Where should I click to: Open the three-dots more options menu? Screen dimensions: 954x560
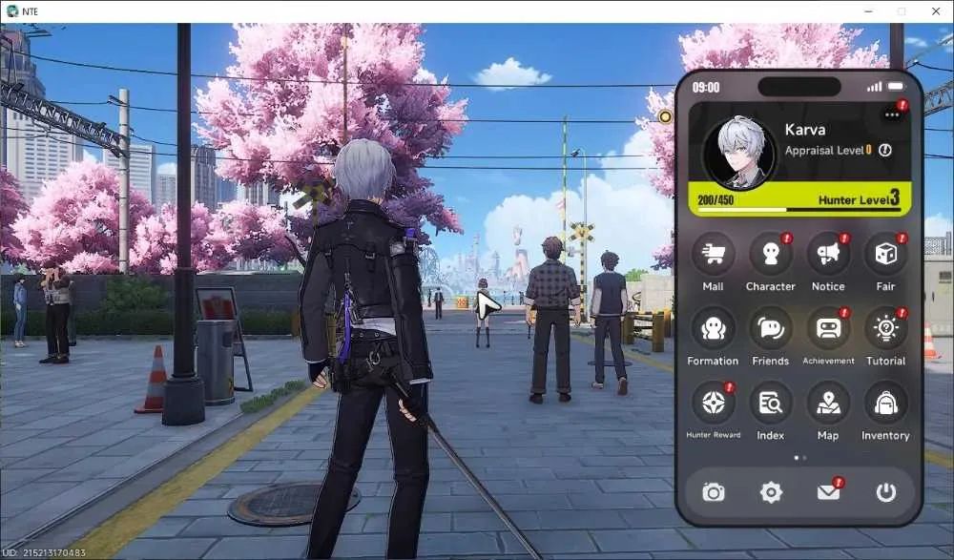pyautogui.click(x=893, y=114)
